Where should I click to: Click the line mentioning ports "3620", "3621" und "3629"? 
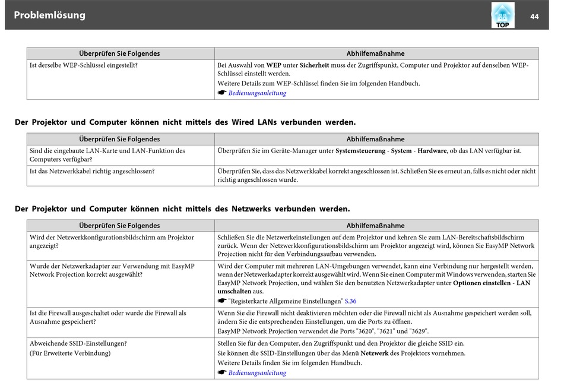(x=323, y=331)
